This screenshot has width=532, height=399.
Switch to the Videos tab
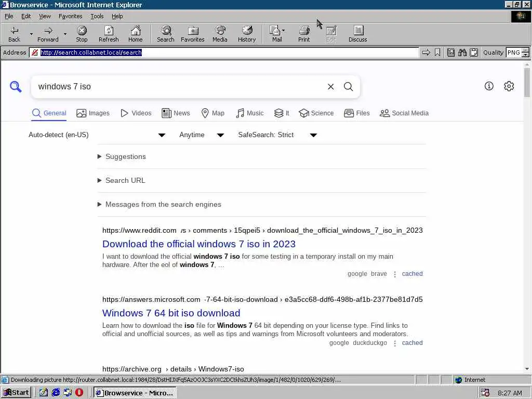(136, 113)
